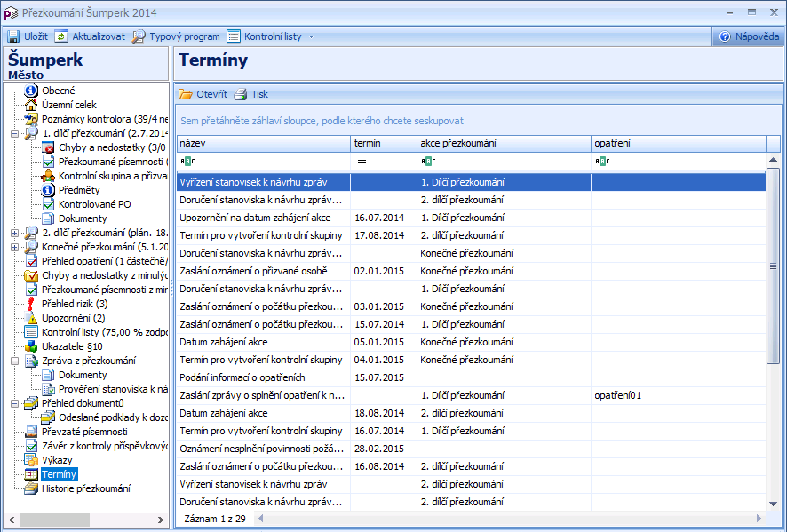
Task: Click the Aktualizovat refresh icon
Action: [x=61, y=36]
